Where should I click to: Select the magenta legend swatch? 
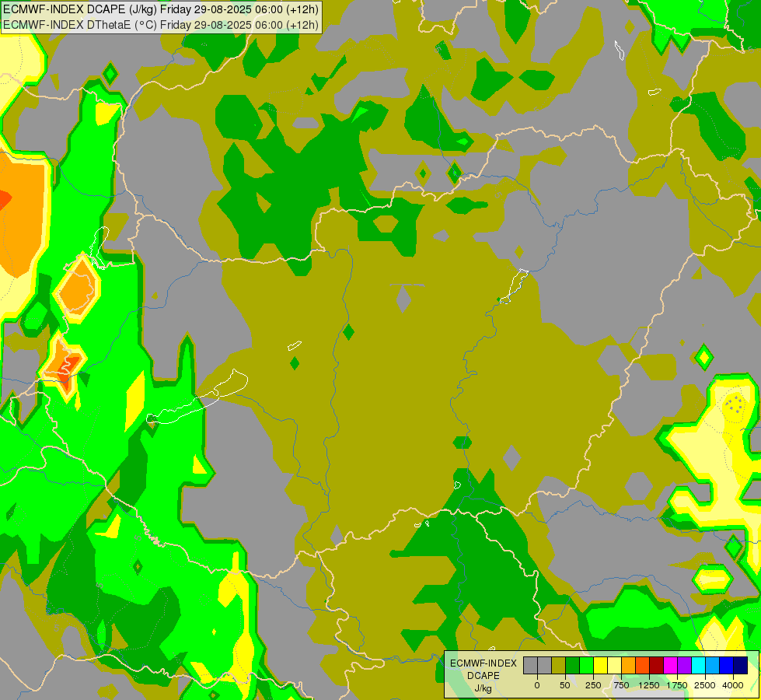(670, 665)
